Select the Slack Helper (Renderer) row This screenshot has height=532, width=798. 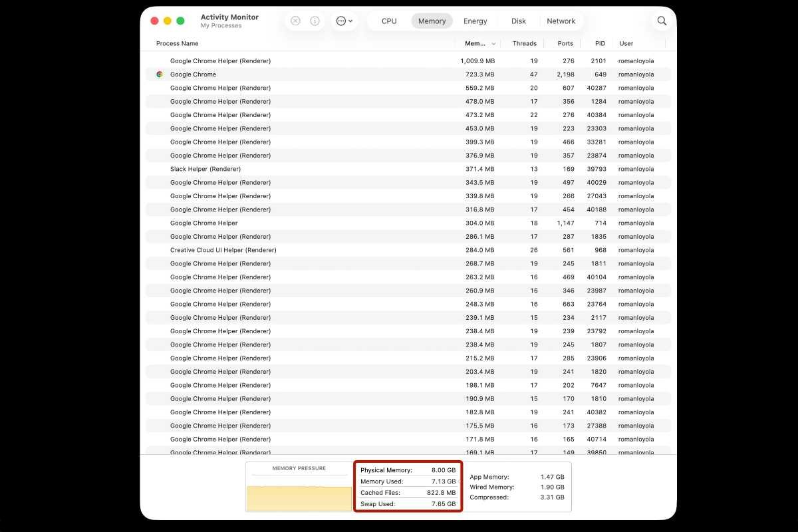click(x=205, y=169)
